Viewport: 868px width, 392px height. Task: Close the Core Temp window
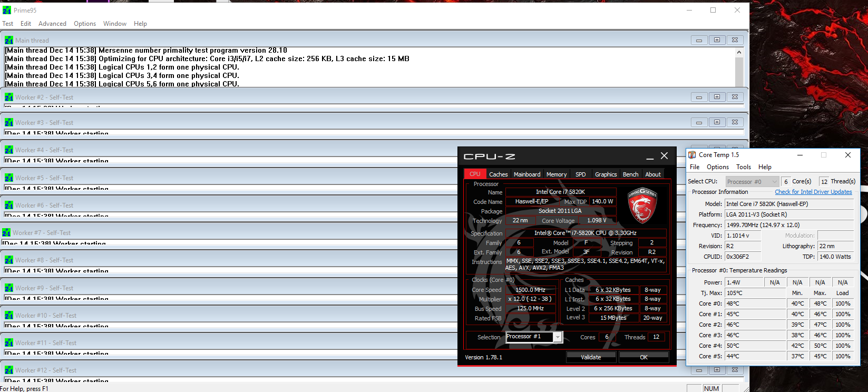coord(847,155)
